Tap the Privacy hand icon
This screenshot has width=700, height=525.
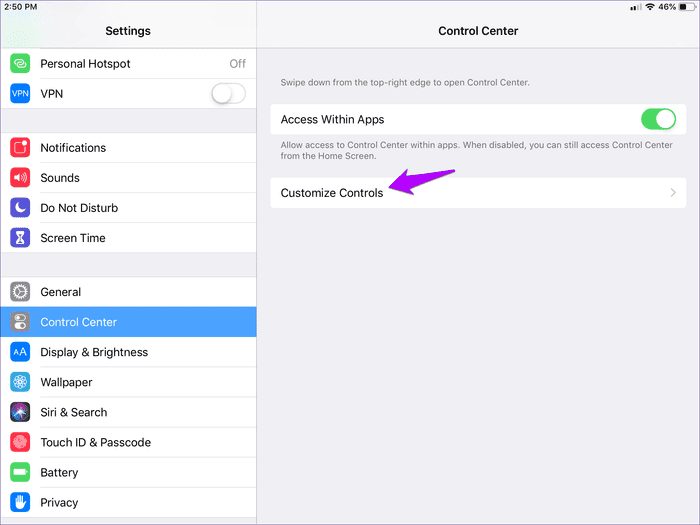click(20, 502)
